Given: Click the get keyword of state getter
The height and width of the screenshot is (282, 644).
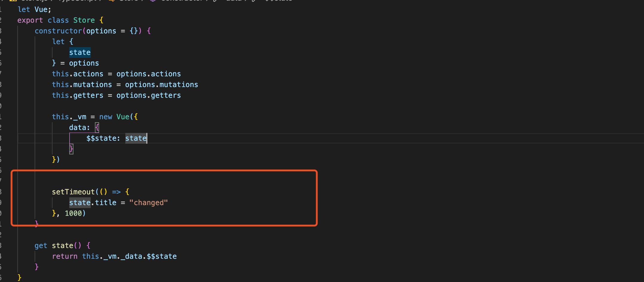Looking at the screenshot, I should pyautogui.click(x=41, y=246).
